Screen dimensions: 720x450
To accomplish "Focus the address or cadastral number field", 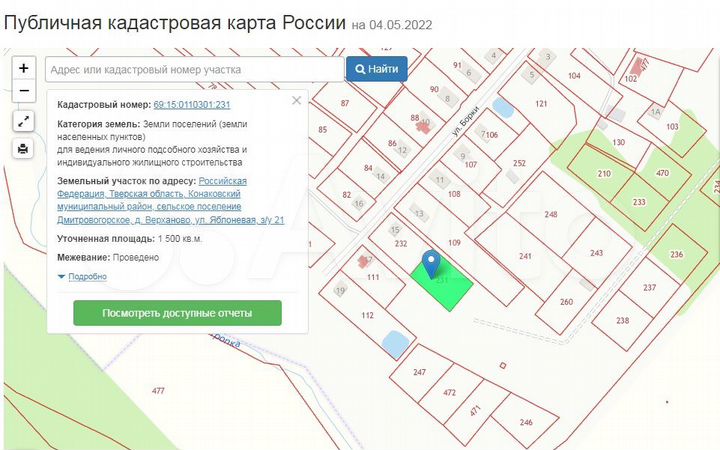I will coord(195,70).
